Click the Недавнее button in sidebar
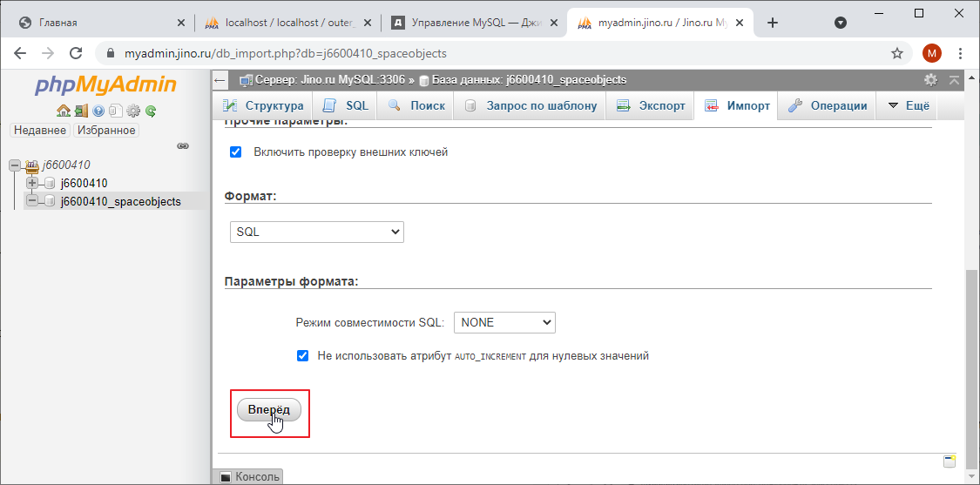980x485 pixels. pyautogui.click(x=39, y=130)
